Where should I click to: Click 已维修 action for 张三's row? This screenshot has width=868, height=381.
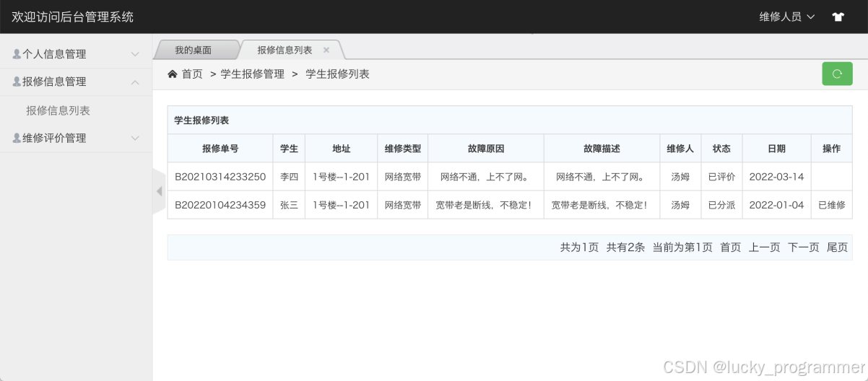(x=831, y=205)
